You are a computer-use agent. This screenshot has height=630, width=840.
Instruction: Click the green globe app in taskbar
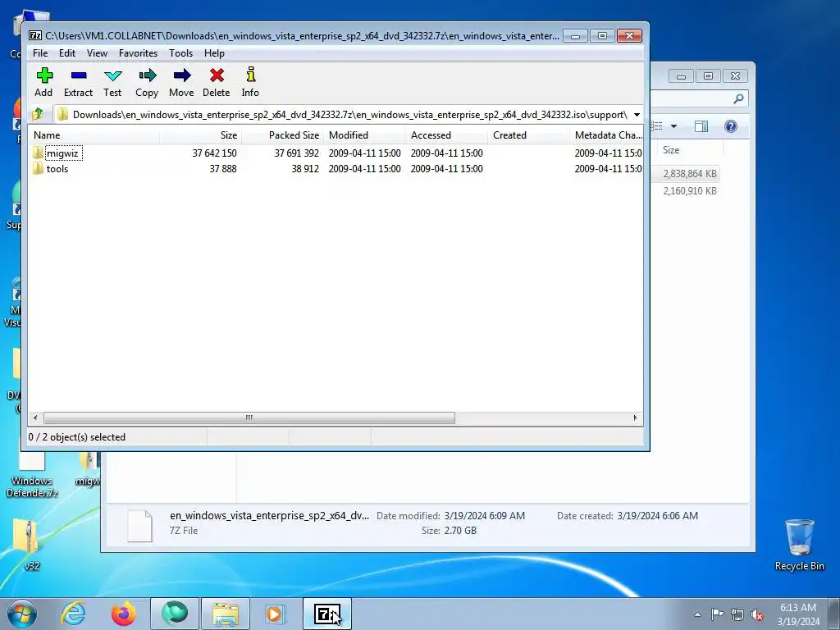pyautogui.click(x=175, y=614)
